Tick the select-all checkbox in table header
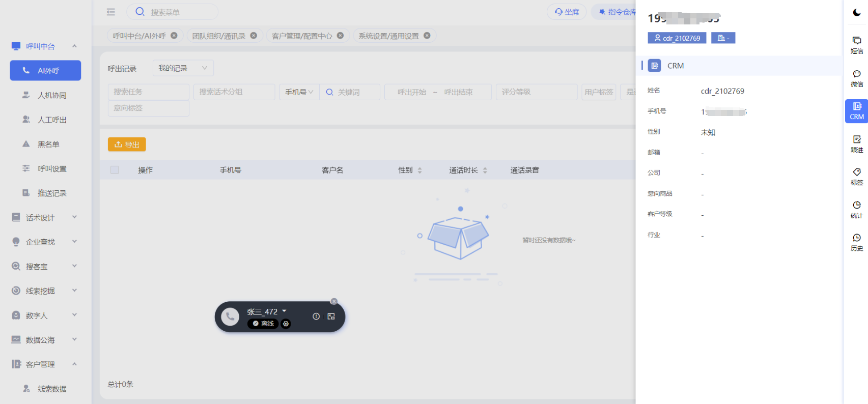 pyautogui.click(x=115, y=170)
